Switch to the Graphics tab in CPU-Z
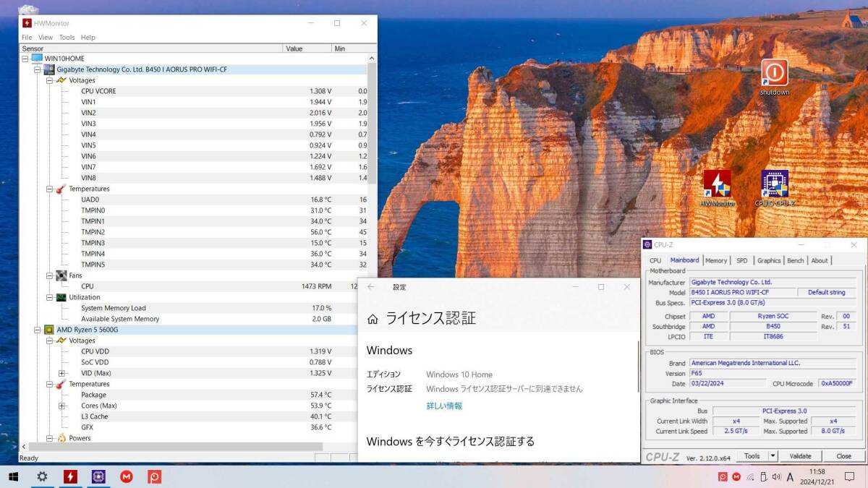The image size is (868, 488). [769, 260]
